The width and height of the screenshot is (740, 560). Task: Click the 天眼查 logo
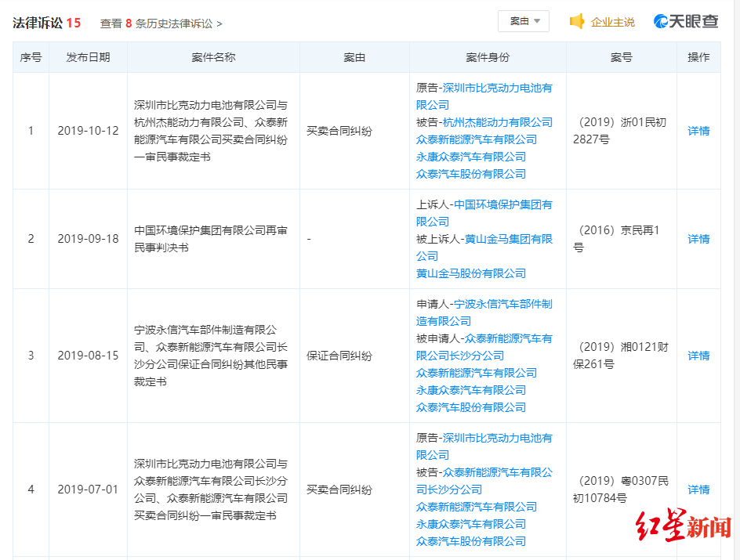click(686, 21)
